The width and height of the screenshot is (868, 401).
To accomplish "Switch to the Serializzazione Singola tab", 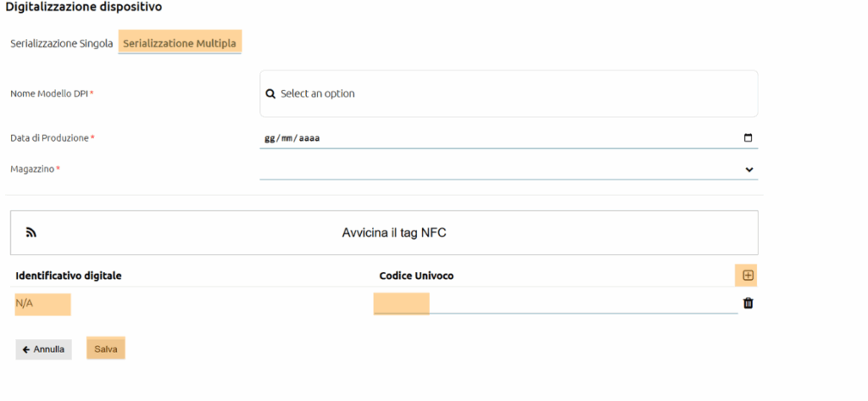I will 62,43.
